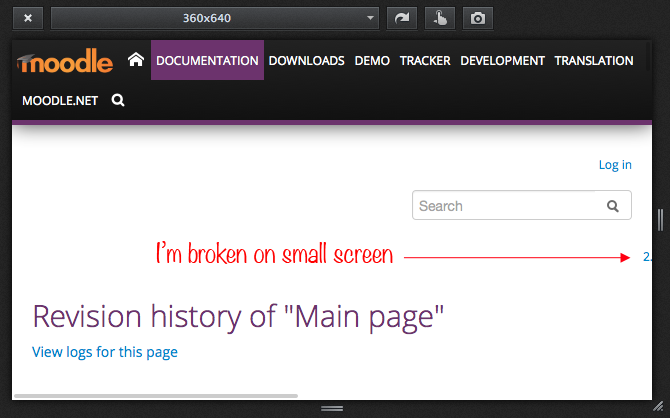Follow the Log in link
Image resolution: width=670 pixels, height=418 pixels.
tap(615, 165)
